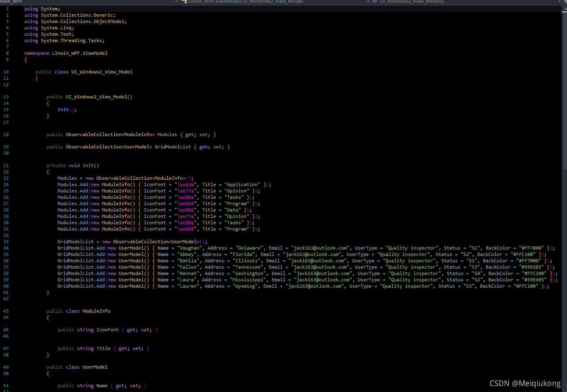Click the 'Modules' property name on line 18
Viewport: 567px width, 392px height.
pos(167,135)
